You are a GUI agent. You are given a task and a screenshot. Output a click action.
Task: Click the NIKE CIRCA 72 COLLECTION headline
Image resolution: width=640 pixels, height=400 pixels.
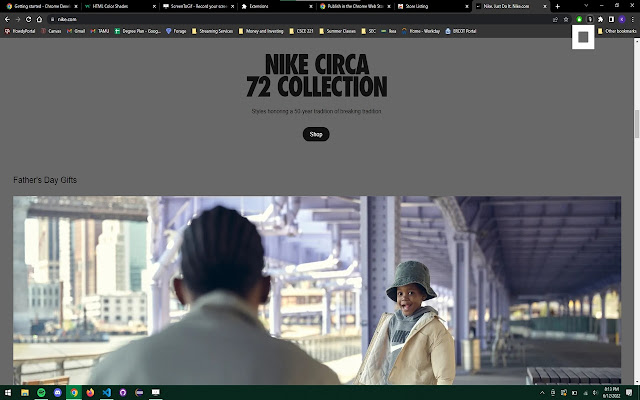point(317,76)
